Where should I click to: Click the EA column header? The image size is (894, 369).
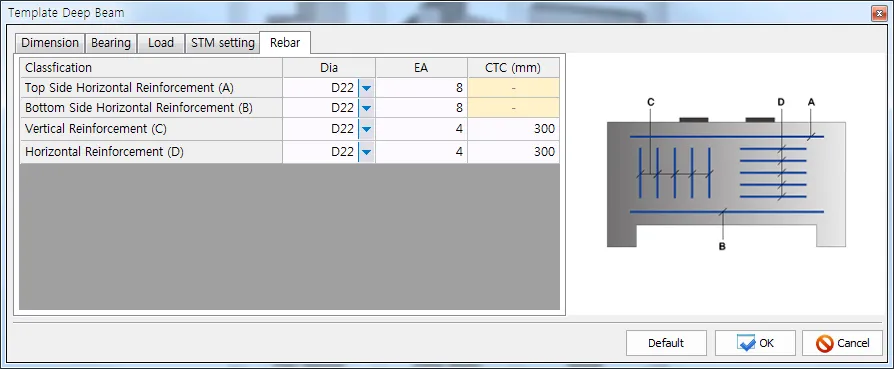tap(421, 68)
